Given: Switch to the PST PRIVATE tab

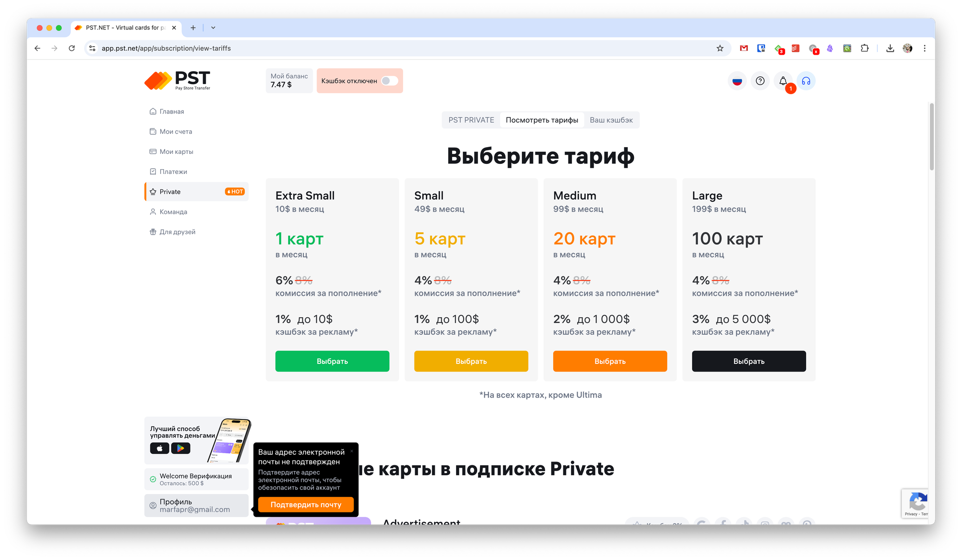Looking at the screenshot, I should pyautogui.click(x=471, y=120).
